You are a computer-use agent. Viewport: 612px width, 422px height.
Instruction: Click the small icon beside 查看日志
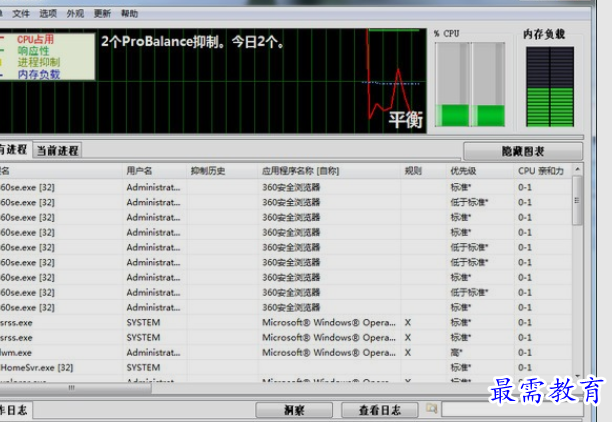pyautogui.click(x=431, y=409)
